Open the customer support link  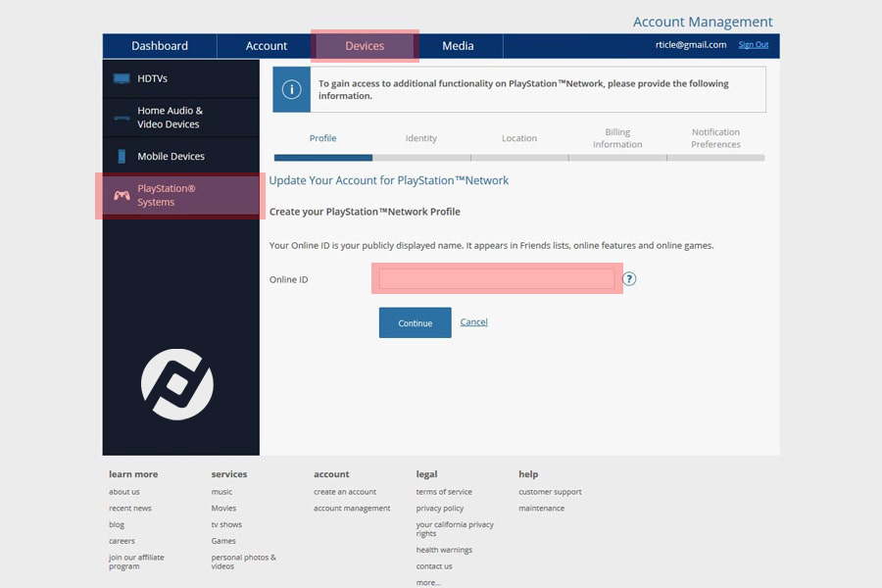point(550,491)
